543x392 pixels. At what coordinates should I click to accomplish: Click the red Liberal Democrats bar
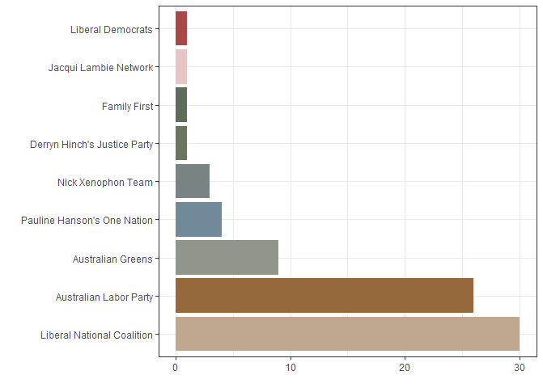[x=181, y=29]
